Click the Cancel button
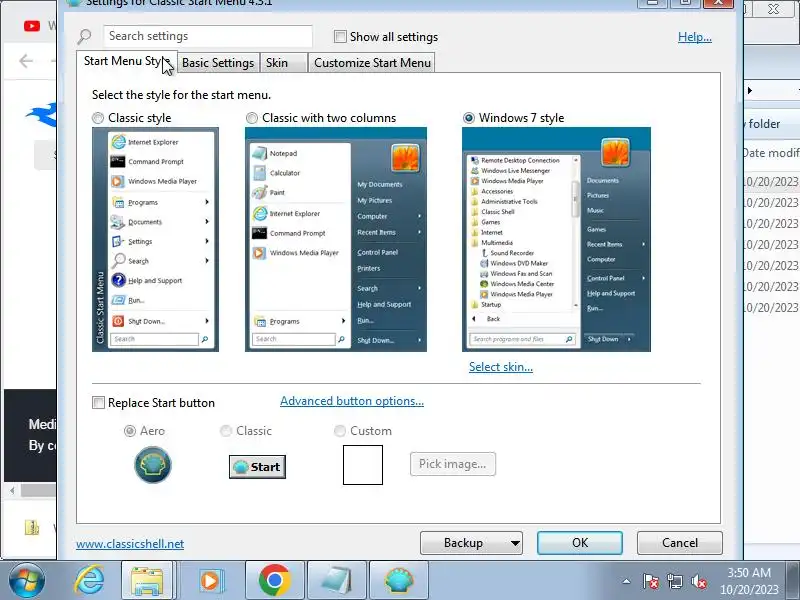 click(680, 543)
